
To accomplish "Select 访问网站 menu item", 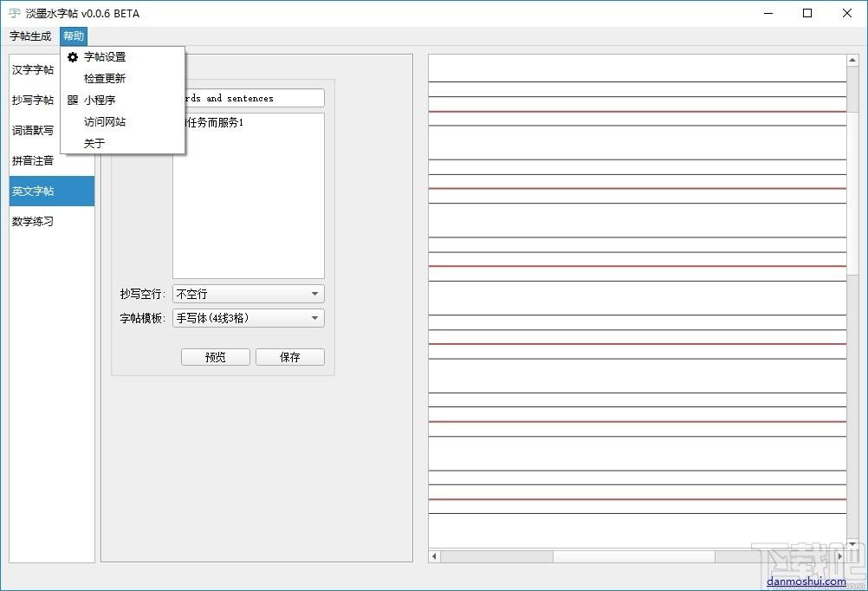I will click(x=122, y=122).
